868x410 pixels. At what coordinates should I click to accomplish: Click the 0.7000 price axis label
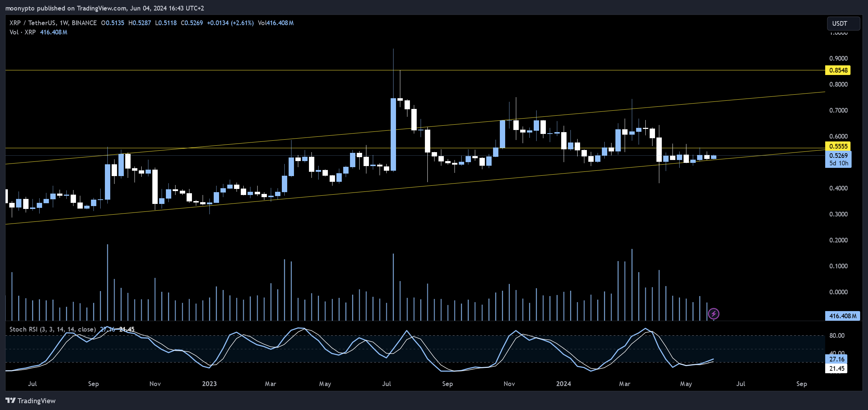coord(838,110)
